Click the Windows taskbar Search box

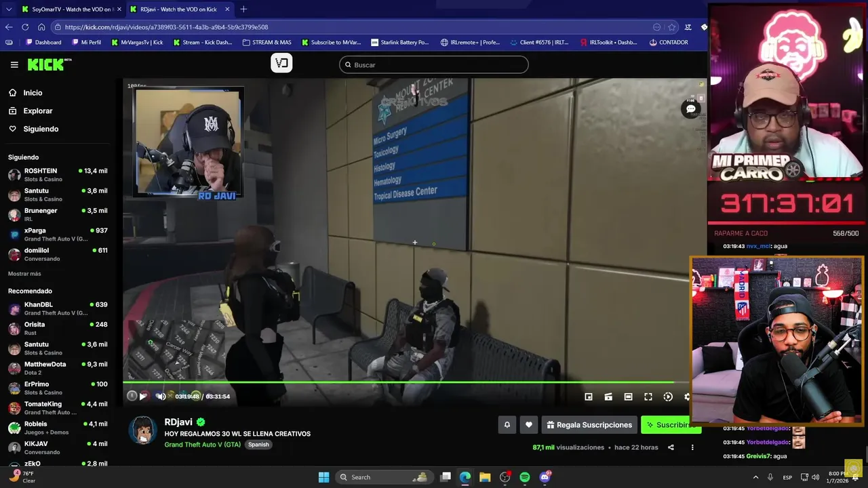pos(384,477)
